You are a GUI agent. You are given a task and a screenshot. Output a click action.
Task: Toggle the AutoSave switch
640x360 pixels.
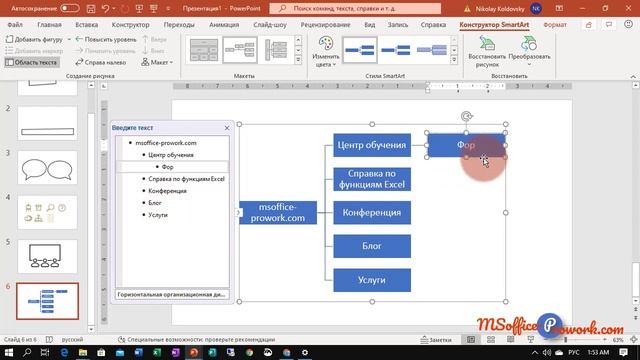70,8
